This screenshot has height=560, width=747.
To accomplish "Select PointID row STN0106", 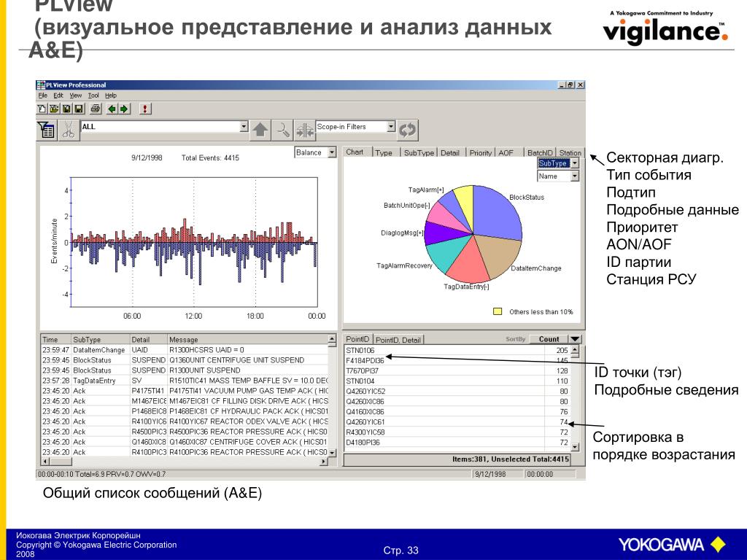I will pyautogui.click(x=457, y=351).
